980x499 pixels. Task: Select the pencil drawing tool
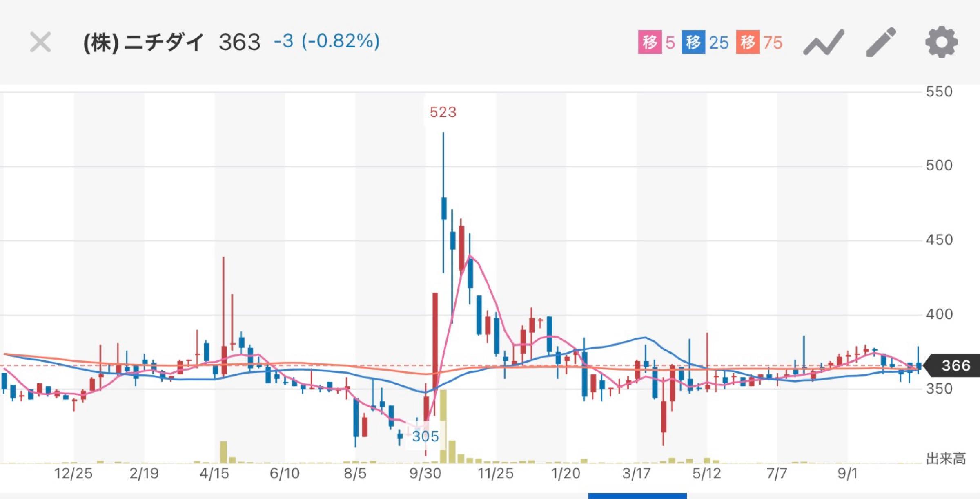[881, 42]
